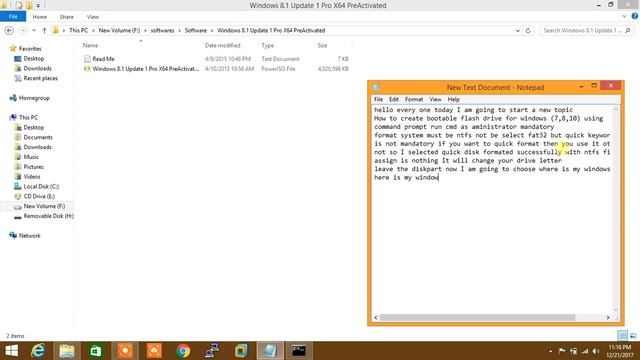
Task: Sort files by Name column header
Action: coord(90,45)
